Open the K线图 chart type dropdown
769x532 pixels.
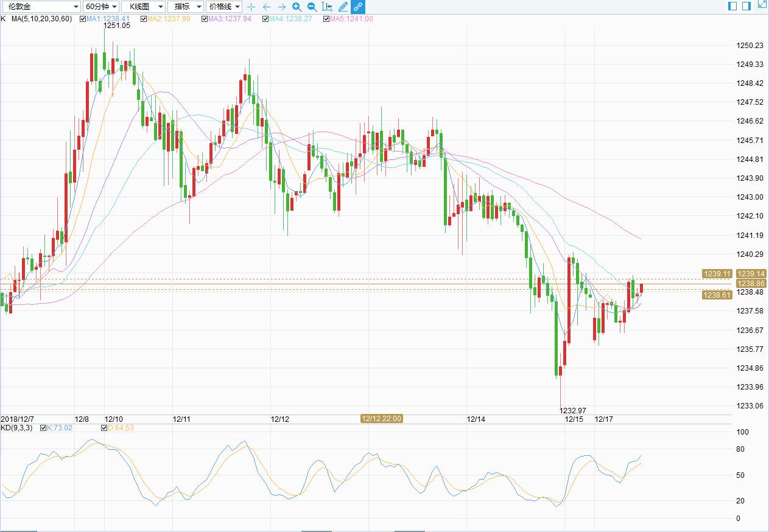143,7
